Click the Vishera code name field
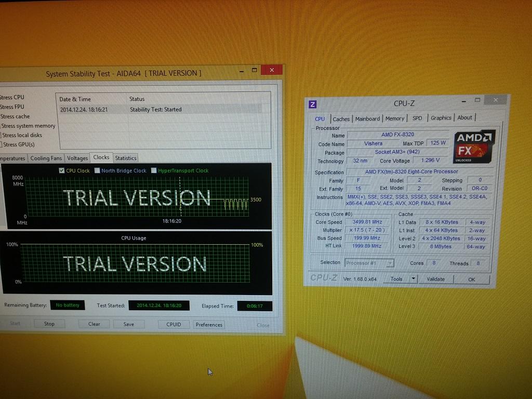The width and height of the screenshot is (532, 399). tap(373, 143)
